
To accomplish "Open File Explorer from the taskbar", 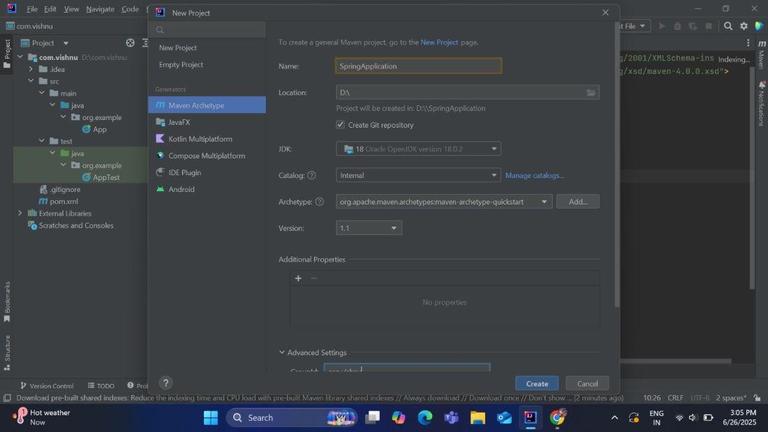I will (x=478, y=417).
